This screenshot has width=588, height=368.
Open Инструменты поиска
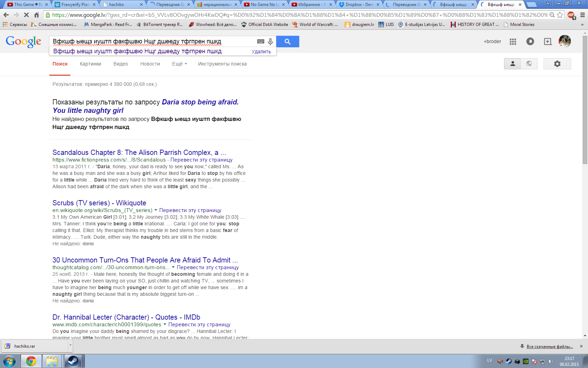point(222,64)
